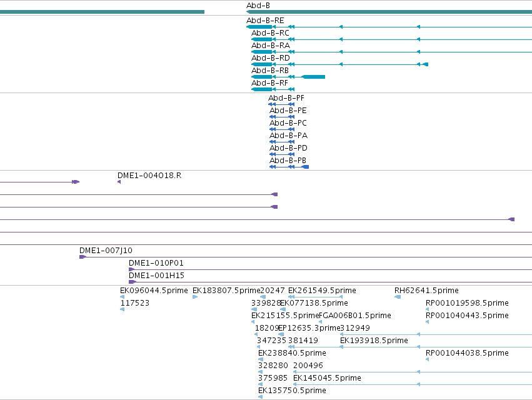Click the arrow glyph under EK183807.5prime
This screenshot has height=400, width=532.
[195, 297]
